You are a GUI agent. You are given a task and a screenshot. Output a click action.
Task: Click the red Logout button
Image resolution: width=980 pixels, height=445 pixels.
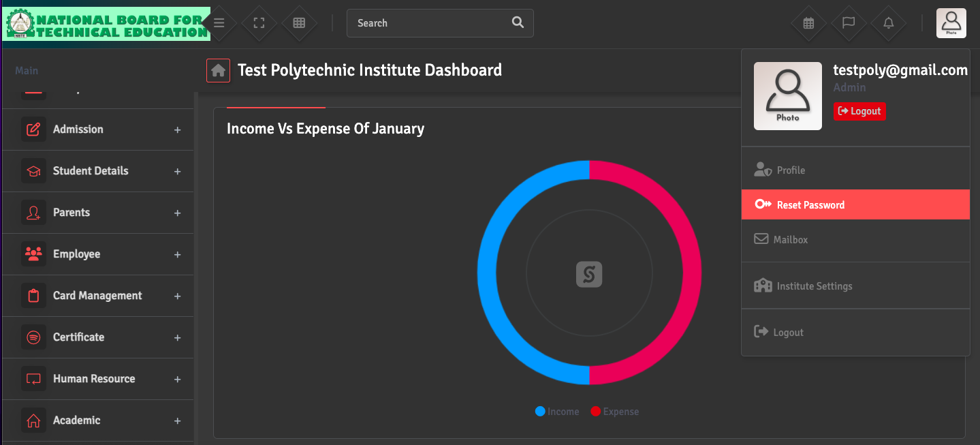pos(859,111)
